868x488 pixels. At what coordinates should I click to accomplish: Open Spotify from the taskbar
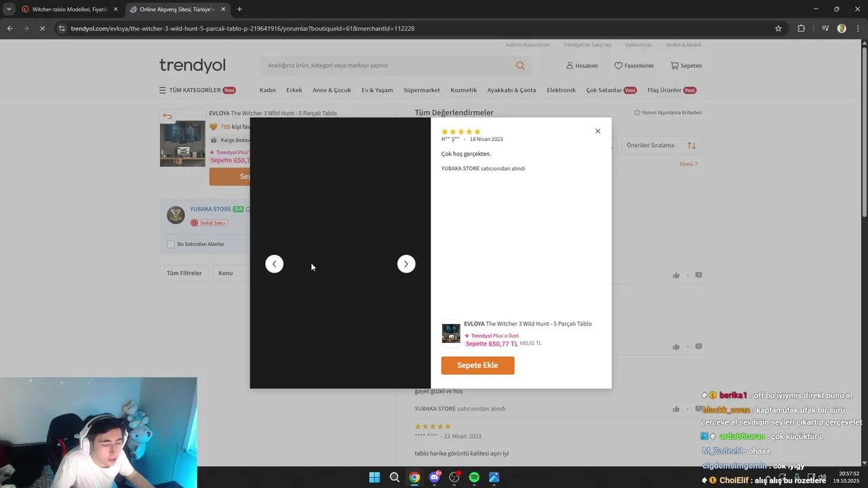[474, 477]
